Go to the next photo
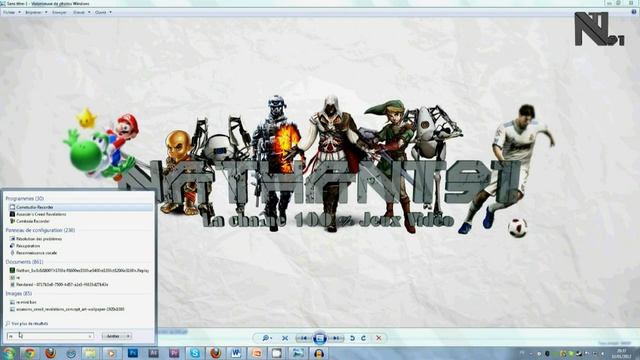 (336, 338)
